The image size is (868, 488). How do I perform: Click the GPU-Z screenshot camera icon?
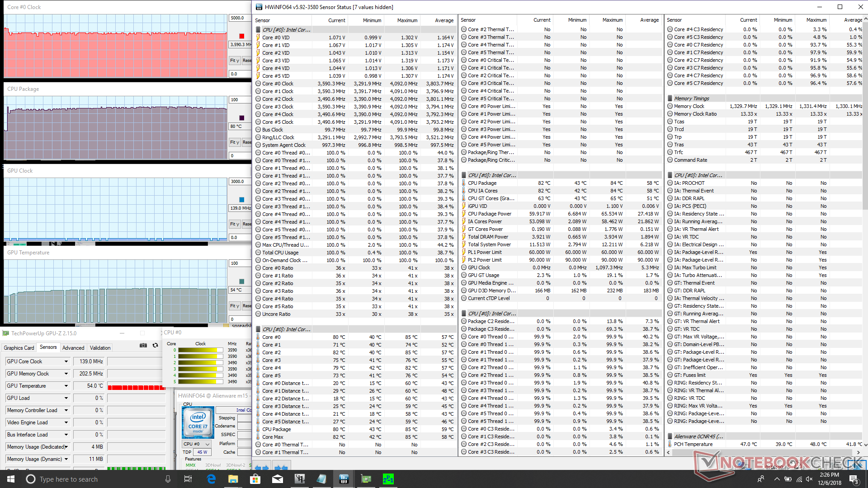pyautogui.click(x=143, y=345)
